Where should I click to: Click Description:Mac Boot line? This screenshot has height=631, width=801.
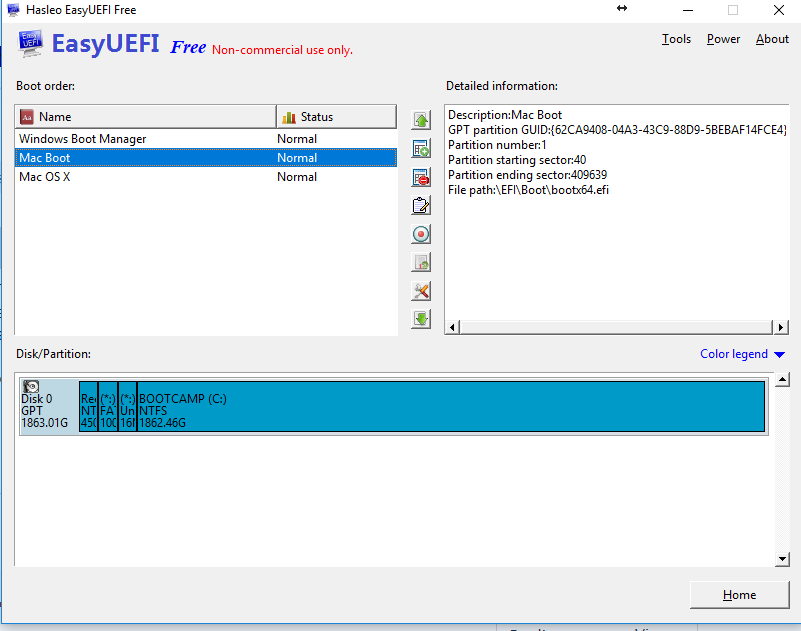pyautogui.click(x=505, y=115)
